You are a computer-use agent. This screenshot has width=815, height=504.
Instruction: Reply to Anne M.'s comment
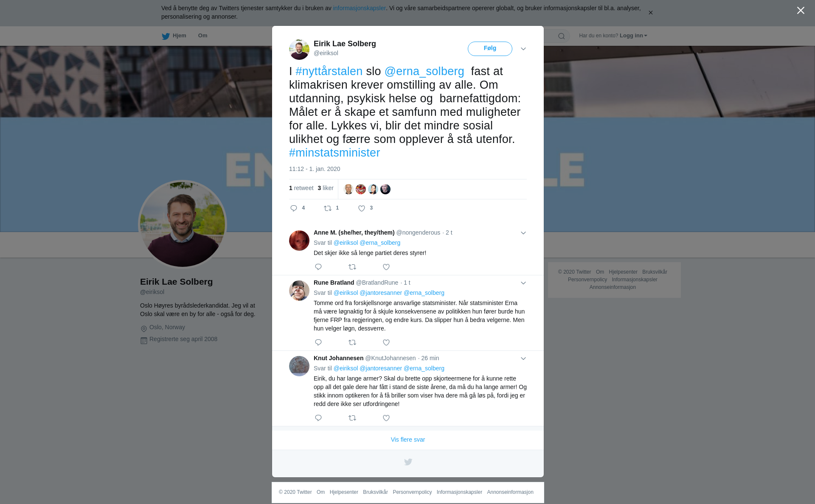coord(318,267)
